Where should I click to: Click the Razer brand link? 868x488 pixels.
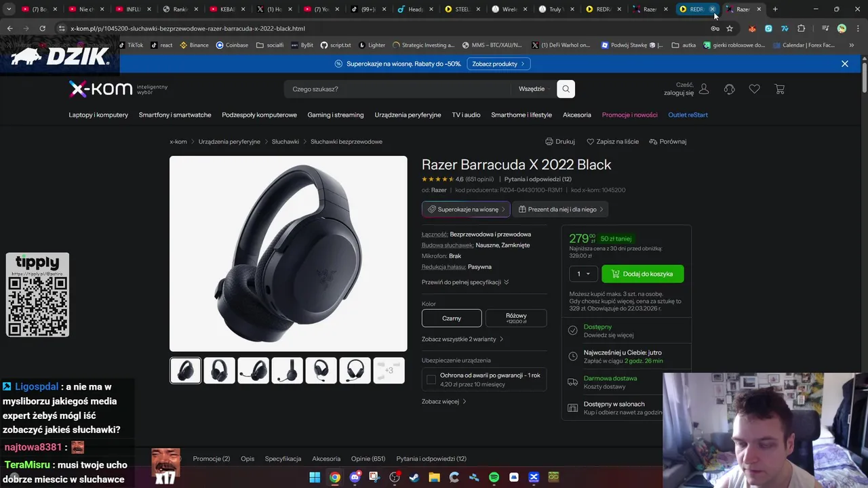(439, 190)
